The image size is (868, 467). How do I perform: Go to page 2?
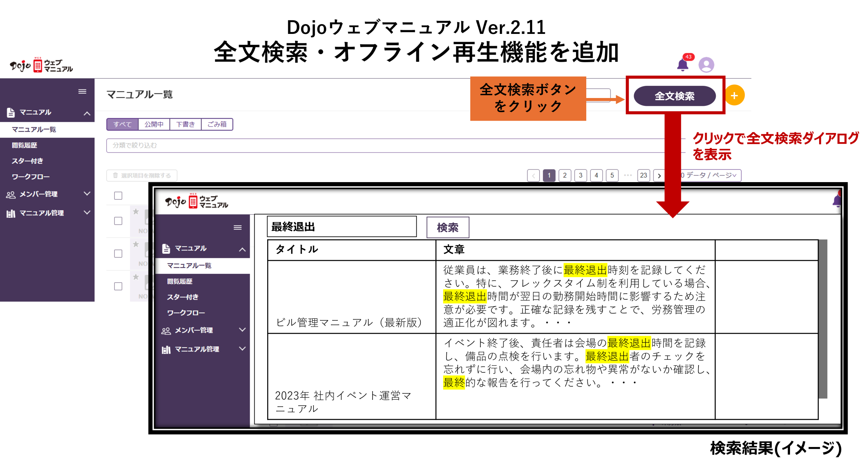(565, 175)
